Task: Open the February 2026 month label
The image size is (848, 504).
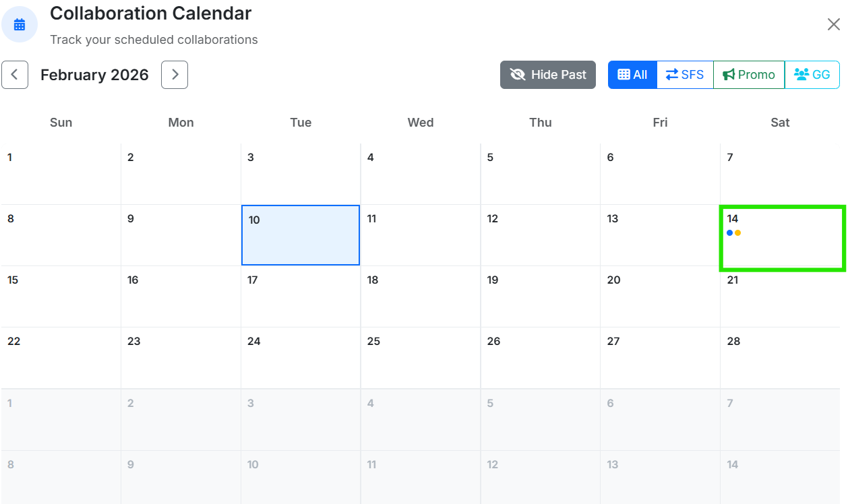Action: 94,74
